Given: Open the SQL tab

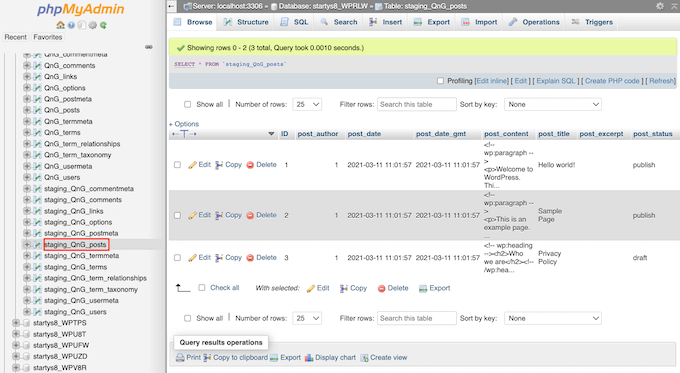Looking at the screenshot, I should tap(294, 22).
